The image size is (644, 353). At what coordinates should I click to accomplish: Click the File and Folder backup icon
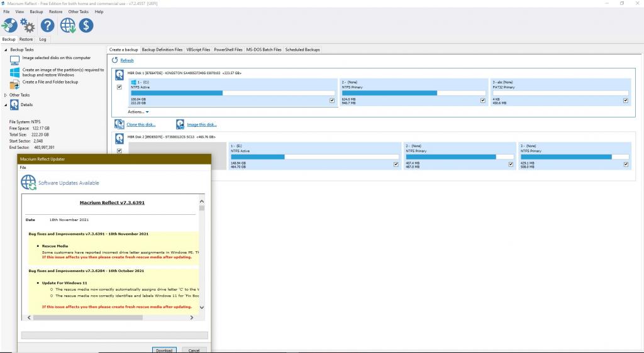point(14,84)
